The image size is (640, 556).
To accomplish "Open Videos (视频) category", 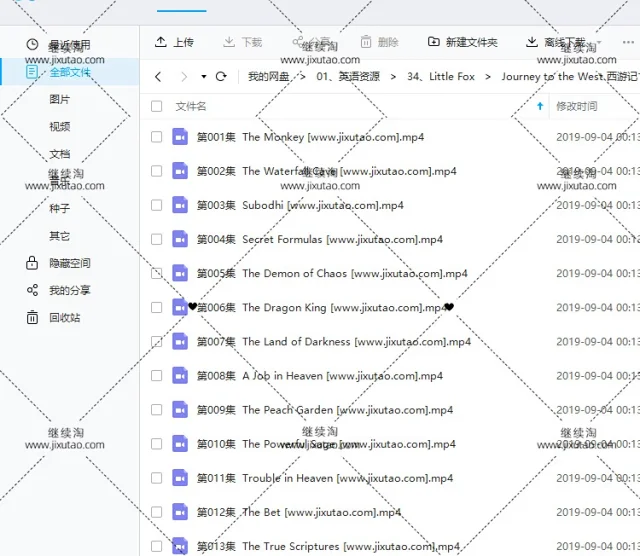I will 60,127.
